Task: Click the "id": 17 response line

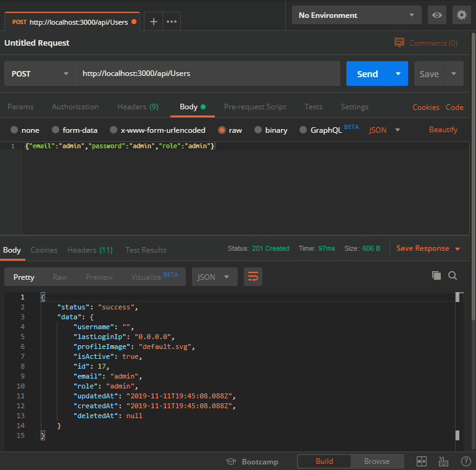Action: point(91,366)
